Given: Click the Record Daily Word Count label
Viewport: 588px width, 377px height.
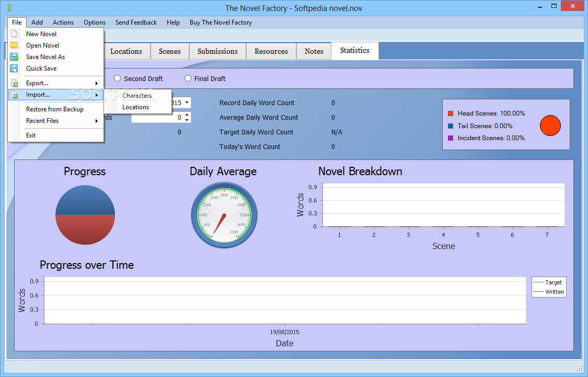Looking at the screenshot, I should pyautogui.click(x=257, y=103).
